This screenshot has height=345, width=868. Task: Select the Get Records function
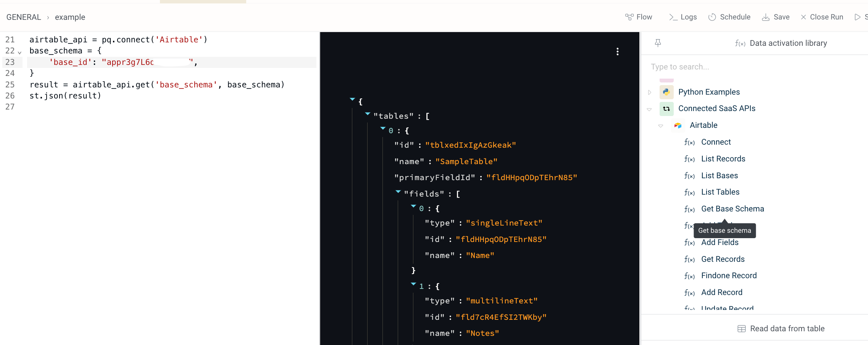(723, 259)
